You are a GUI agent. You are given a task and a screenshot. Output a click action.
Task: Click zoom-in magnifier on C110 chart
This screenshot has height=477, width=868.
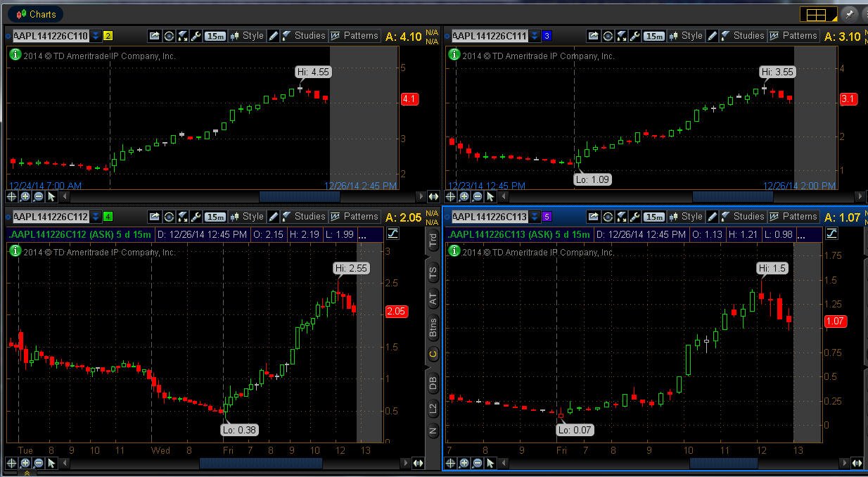(x=25, y=197)
